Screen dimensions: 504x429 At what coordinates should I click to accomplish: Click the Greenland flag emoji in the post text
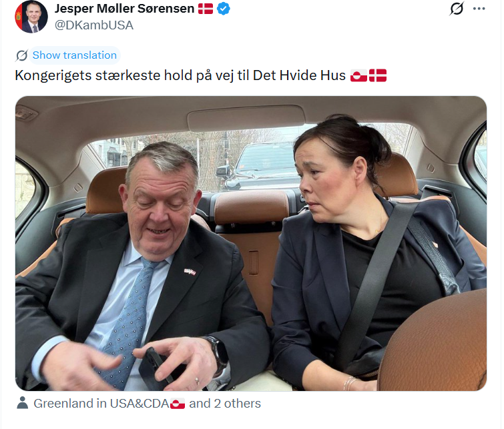coord(358,76)
